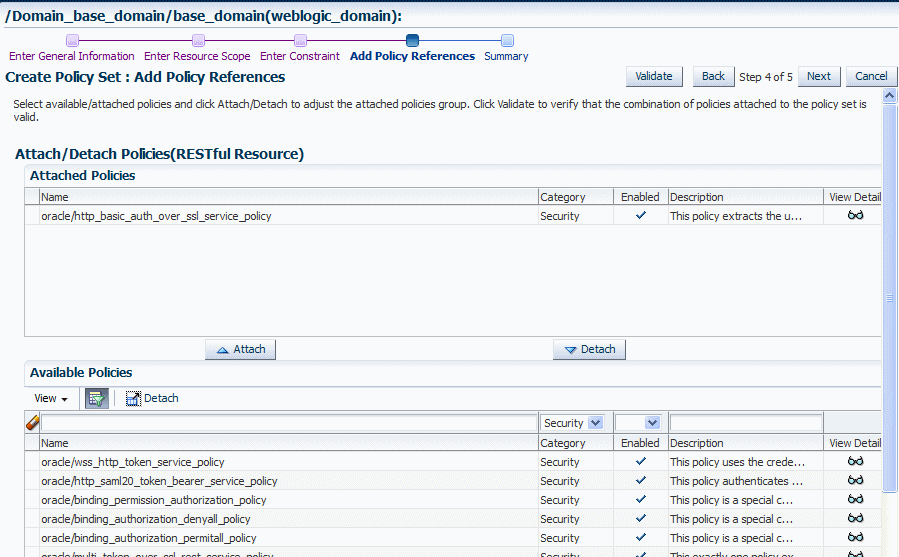Select oracle/binding_permission_authorization_policy row
The height and width of the screenshot is (557, 899).
tap(453, 500)
